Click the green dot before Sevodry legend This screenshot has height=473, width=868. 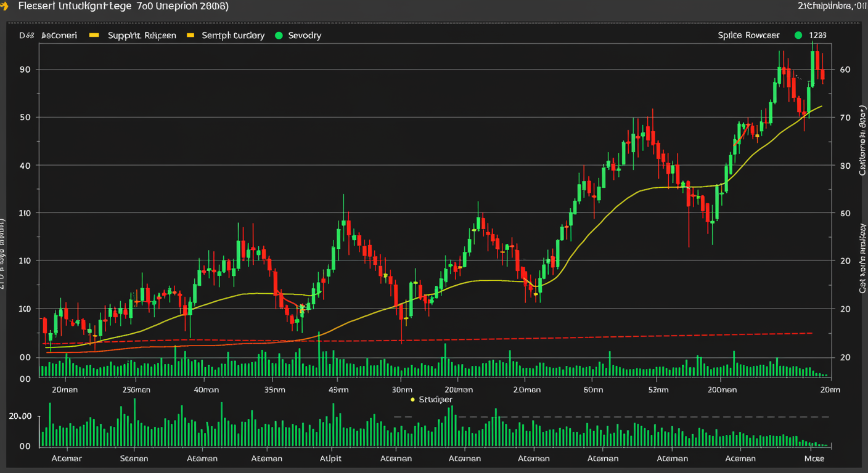[x=278, y=36]
